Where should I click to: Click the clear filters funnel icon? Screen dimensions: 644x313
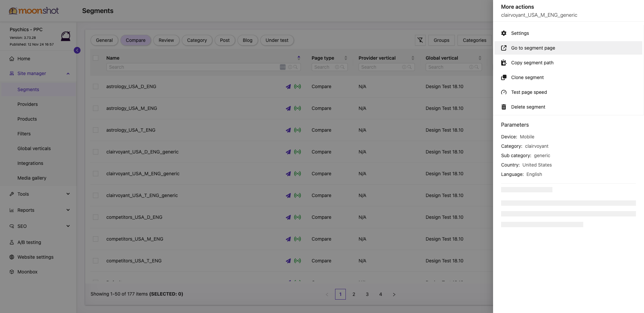point(420,40)
